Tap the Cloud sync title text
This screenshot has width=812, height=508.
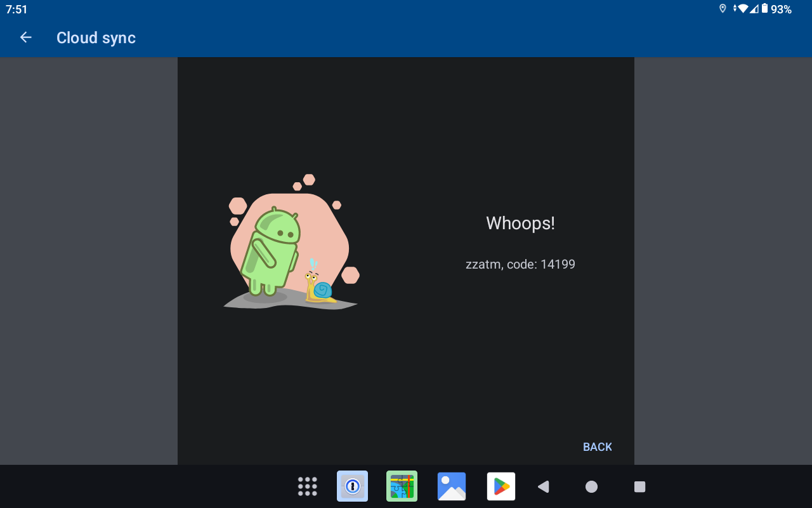[96, 38]
